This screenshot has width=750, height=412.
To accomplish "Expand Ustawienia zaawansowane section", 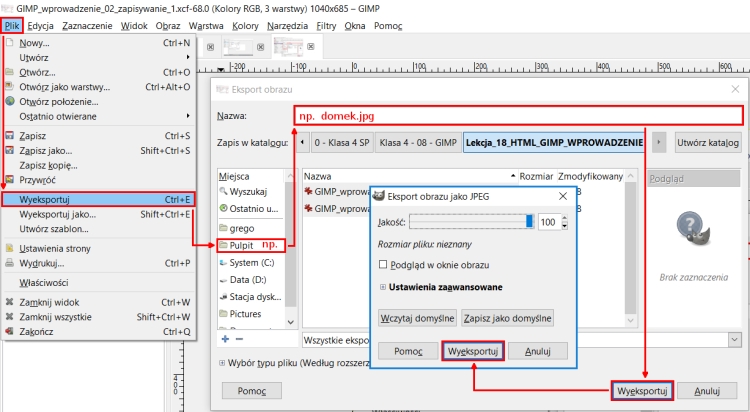I will (x=383, y=287).
